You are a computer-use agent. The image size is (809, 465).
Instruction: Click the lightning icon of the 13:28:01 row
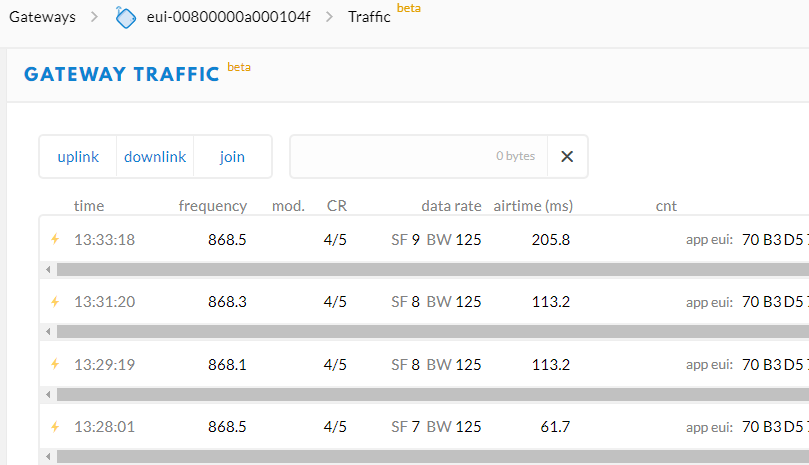coord(56,427)
